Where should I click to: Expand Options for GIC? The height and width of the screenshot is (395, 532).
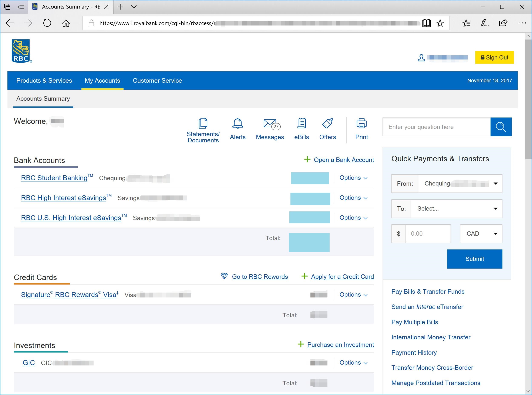click(x=353, y=362)
